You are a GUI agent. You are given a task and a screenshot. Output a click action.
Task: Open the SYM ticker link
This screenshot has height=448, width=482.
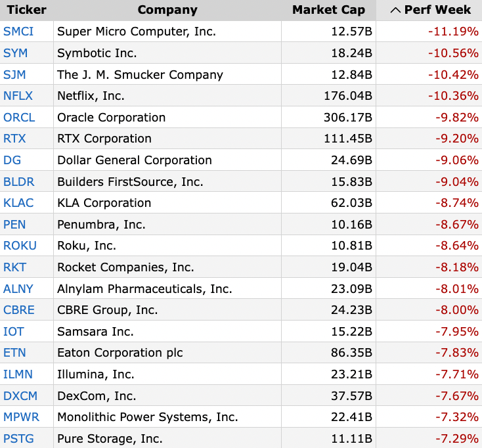pyautogui.click(x=16, y=53)
